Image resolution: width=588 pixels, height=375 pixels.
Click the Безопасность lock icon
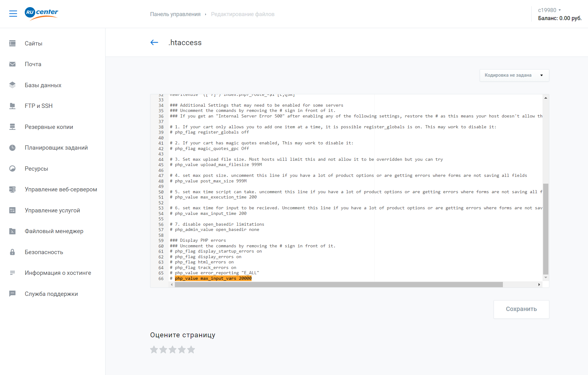pos(12,252)
